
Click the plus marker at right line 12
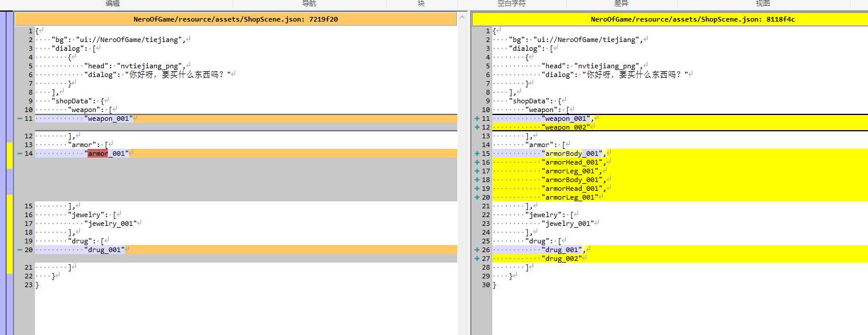[x=477, y=127]
